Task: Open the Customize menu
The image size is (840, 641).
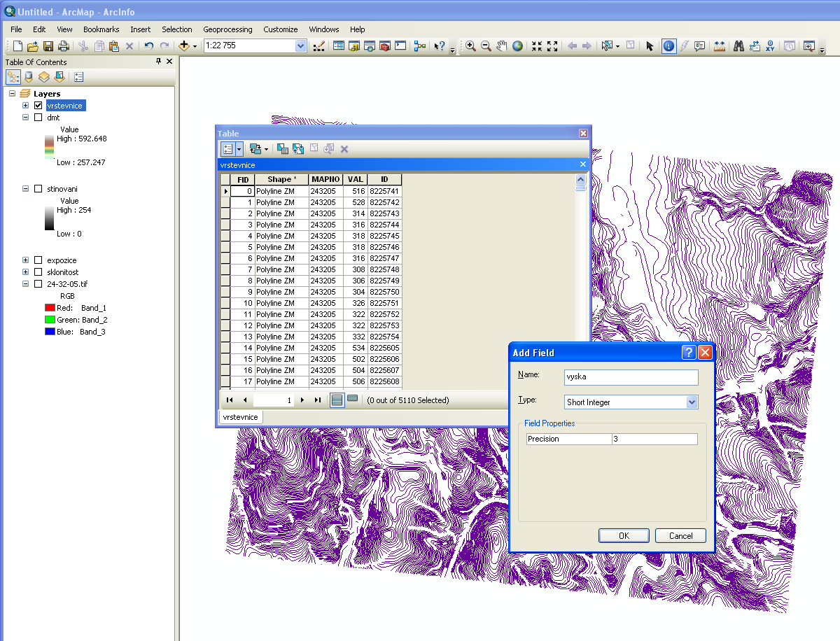Action: [x=280, y=29]
